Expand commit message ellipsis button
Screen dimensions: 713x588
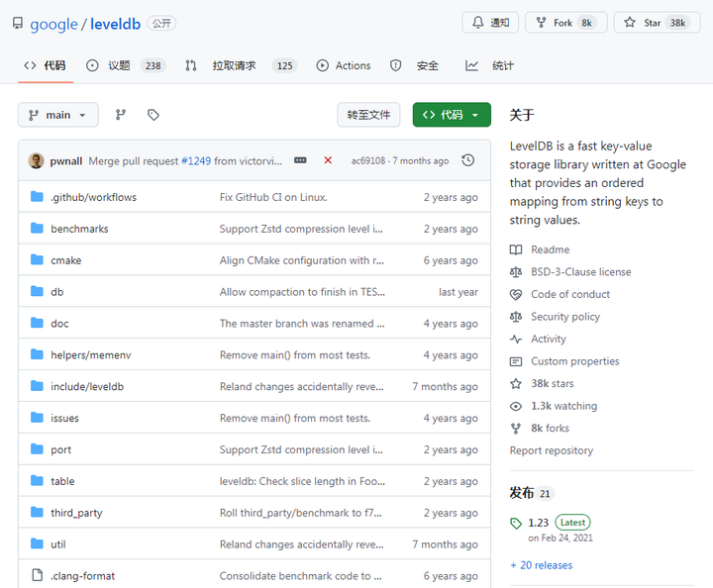pos(300,160)
